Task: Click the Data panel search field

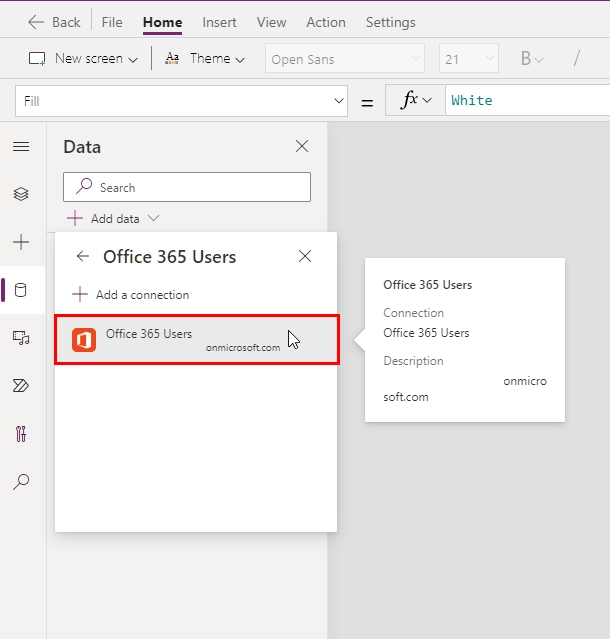Action: pos(187,187)
